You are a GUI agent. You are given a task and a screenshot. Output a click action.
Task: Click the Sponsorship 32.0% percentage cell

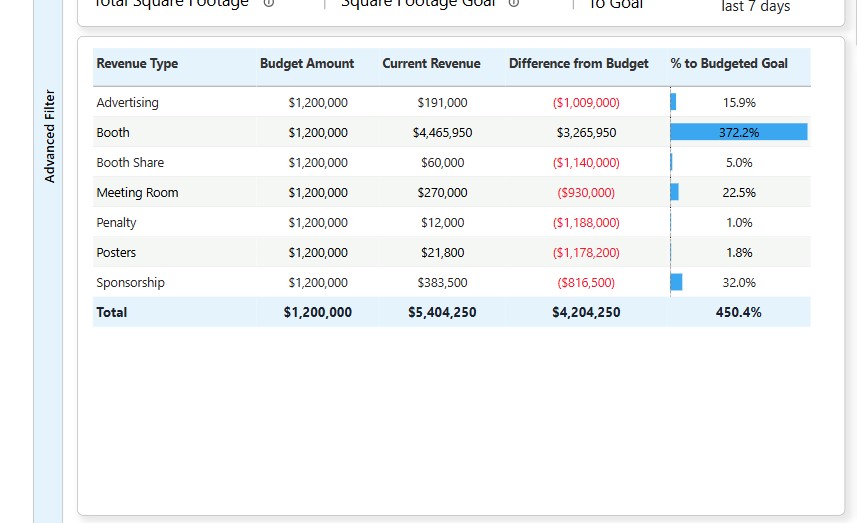[739, 283]
